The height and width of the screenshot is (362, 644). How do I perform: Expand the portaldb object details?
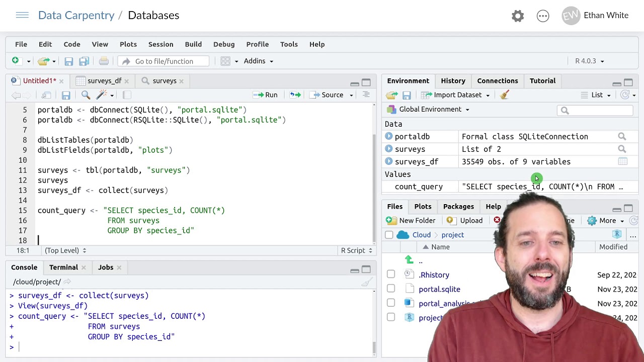388,136
